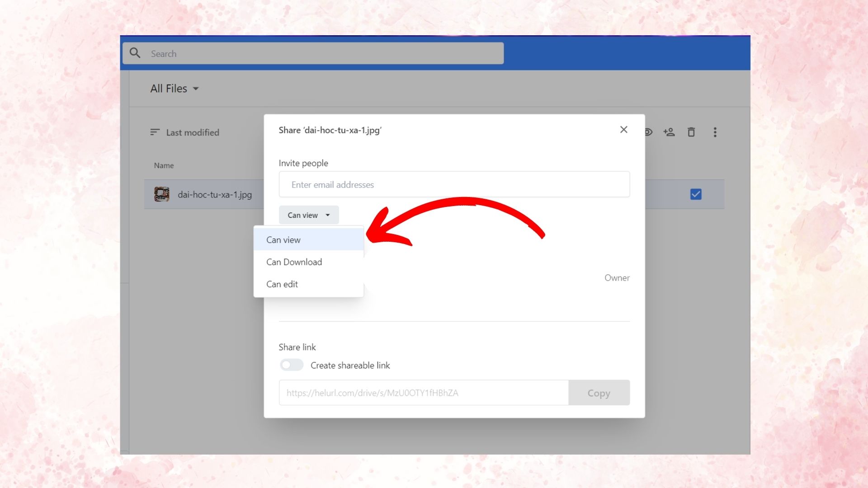Click the Can view permission dropdown button
The image size is (868, 488).
(x=309, y=215)
